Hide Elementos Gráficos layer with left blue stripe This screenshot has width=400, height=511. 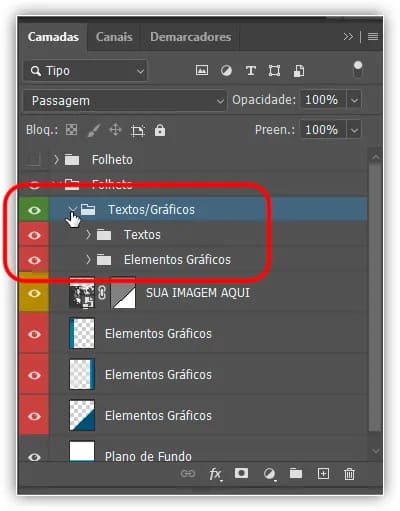click(x=34, y=334)
